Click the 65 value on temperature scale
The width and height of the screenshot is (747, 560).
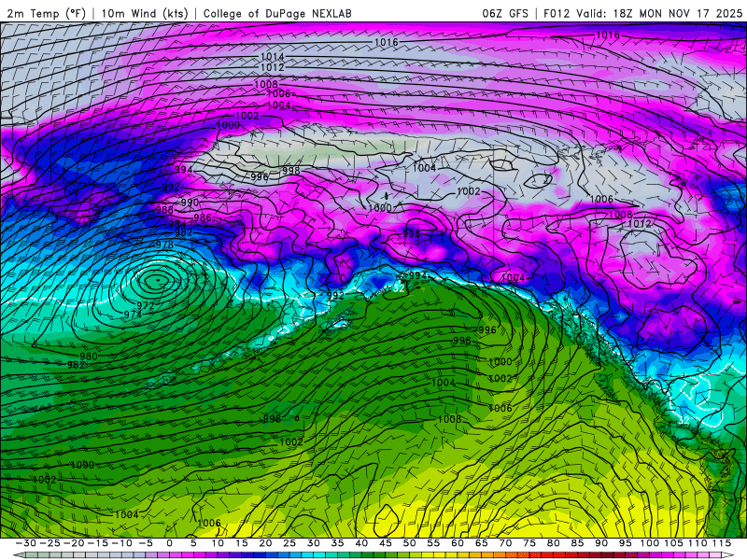click(481, 543)
